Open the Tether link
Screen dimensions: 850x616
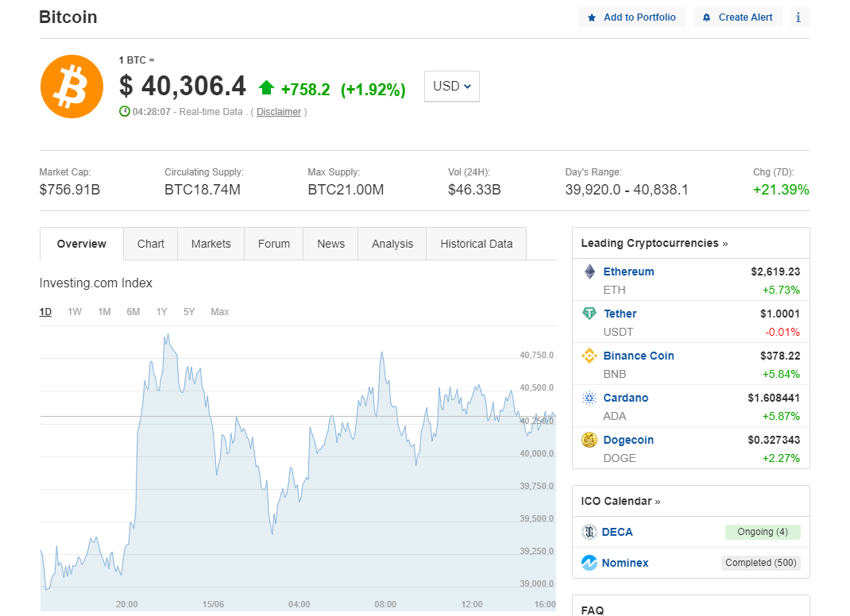[x=620, y=314]
